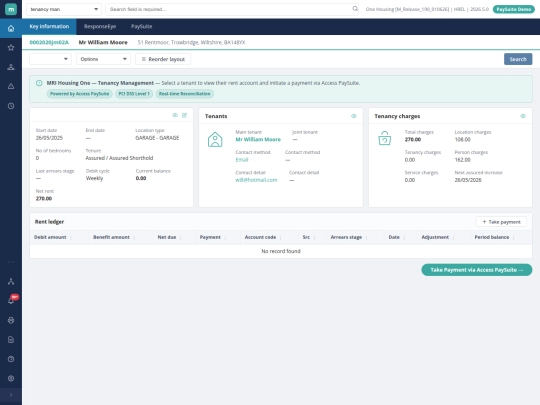This screenshot has width=540, height=405.
Task: Expand the sidebar with bottom chevron
Action: [11, 395]
